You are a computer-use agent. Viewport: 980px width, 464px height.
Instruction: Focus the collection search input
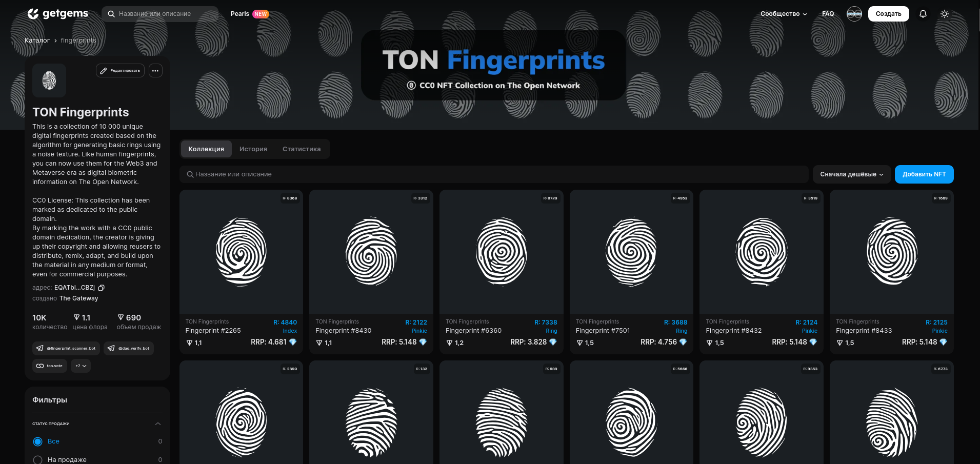[494, 174]
